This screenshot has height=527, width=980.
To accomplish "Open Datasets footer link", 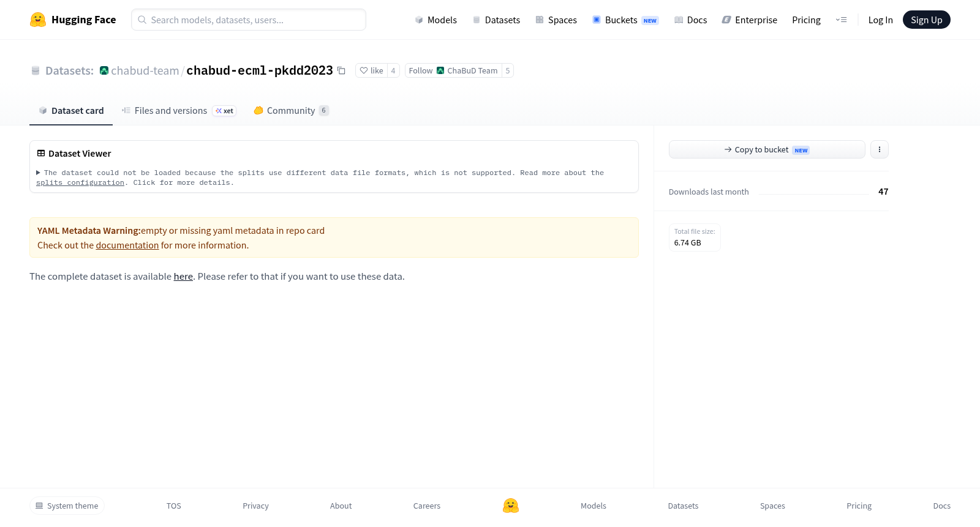I will point(683,506).
